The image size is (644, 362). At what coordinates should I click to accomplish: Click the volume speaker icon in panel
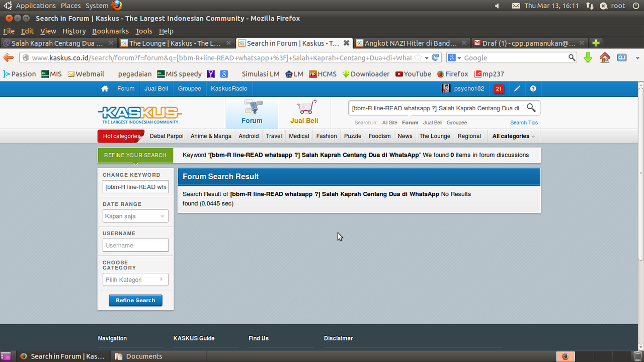point(497,6)
